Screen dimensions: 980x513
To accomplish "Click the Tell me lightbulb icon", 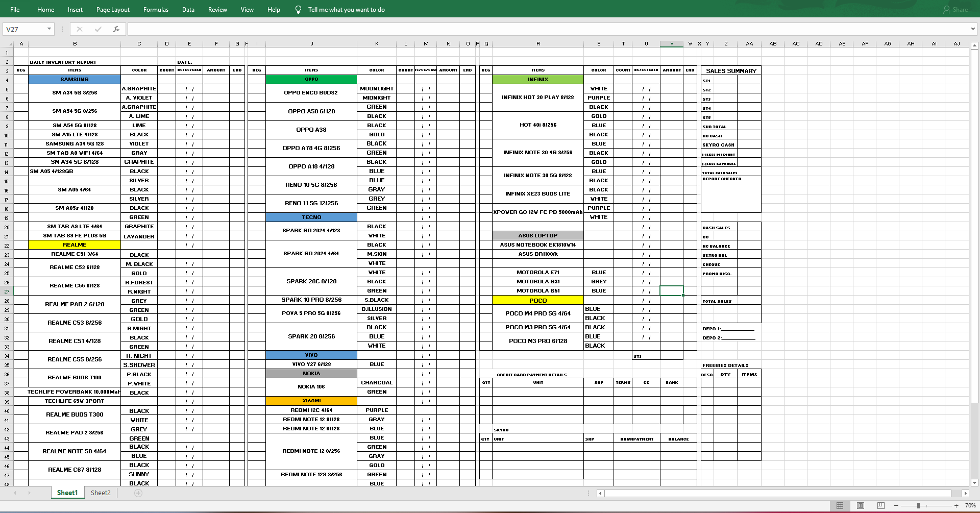I will [x=299, y=10].
